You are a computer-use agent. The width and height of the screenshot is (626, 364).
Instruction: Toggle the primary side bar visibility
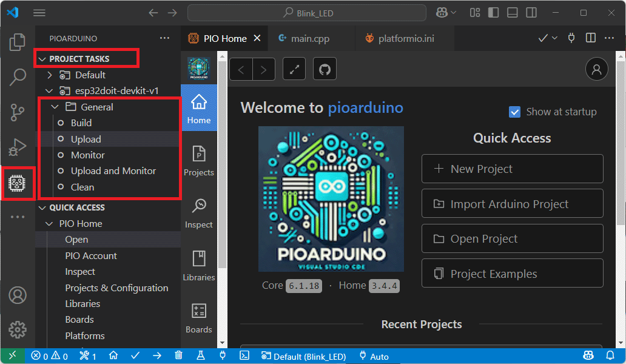[493, 13]
